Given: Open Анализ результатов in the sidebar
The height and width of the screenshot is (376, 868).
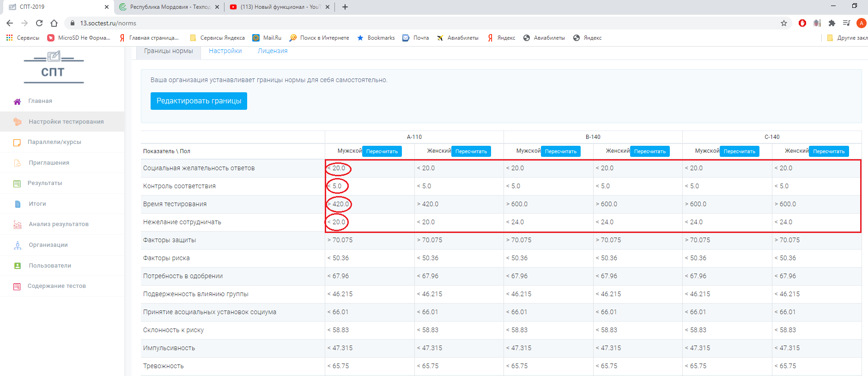Looking at the screenshot, I should tap(62, 224).
